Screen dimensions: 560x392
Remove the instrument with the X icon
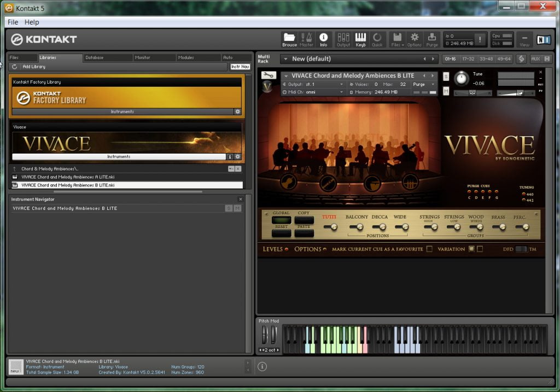coord(541,72)
